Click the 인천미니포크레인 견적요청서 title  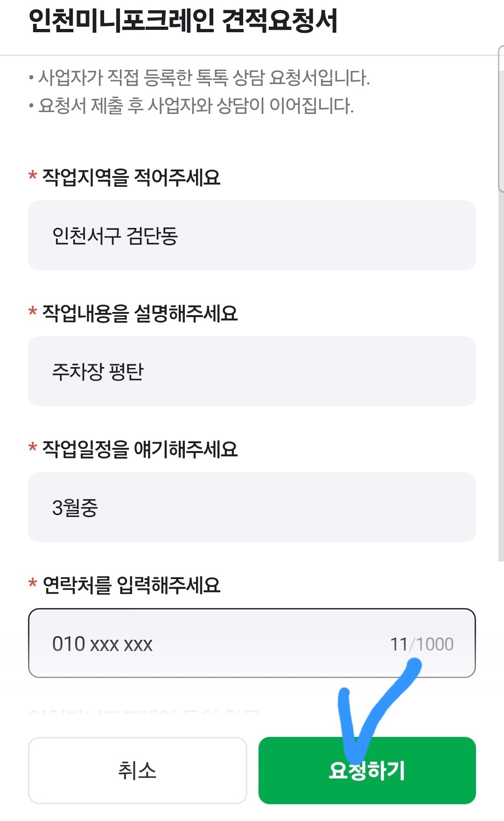(183, 21)
